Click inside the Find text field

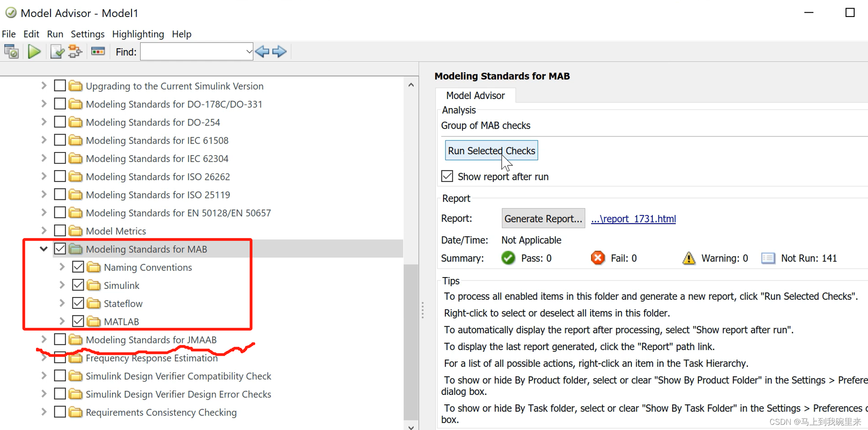coord(193,52)
